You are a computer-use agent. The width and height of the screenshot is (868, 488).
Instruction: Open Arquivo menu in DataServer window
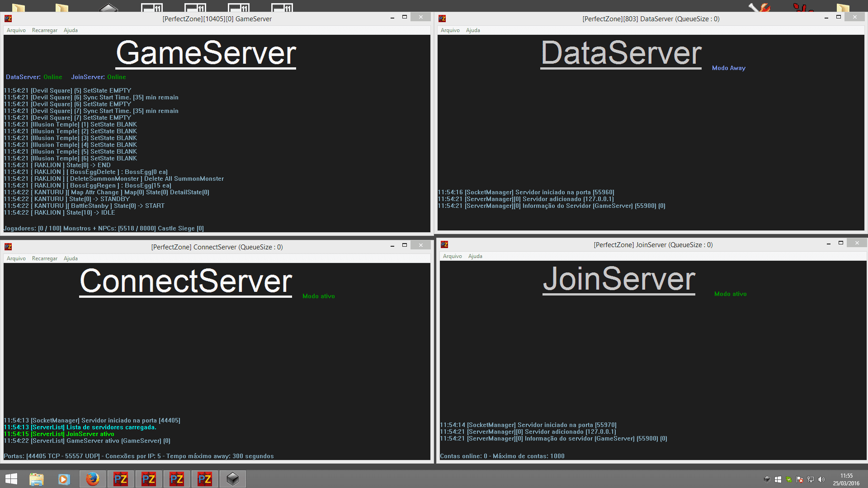[x=450, y=30]
